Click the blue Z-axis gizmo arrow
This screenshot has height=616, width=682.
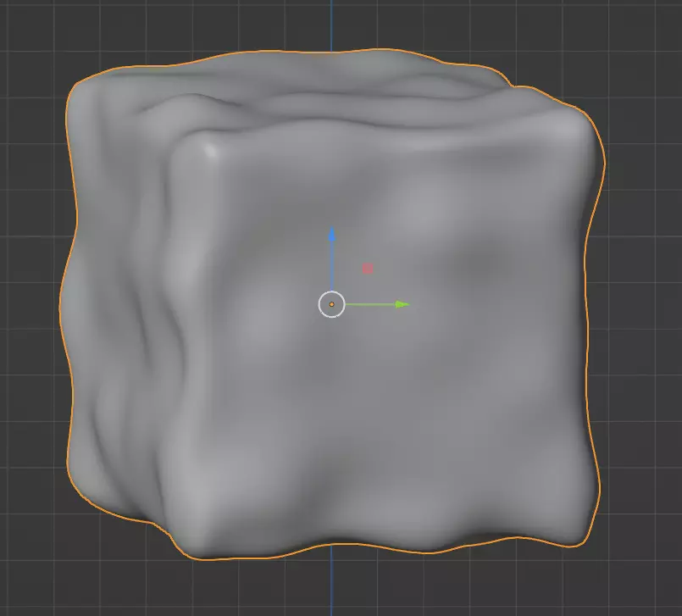coord(332,257)
